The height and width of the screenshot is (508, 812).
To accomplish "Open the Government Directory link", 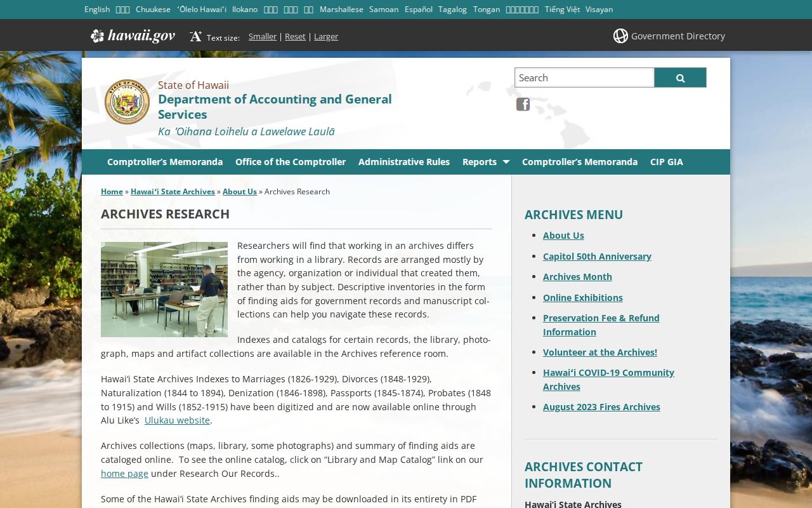I will click(x=678, y=36).
